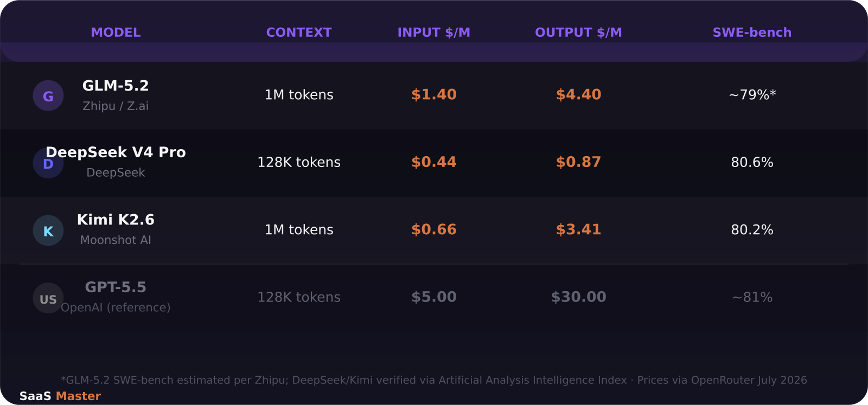The height and width of the screenshot is (405, 868).
Task: Select the CONTEXT column header
Action: (x=299, y=33)
